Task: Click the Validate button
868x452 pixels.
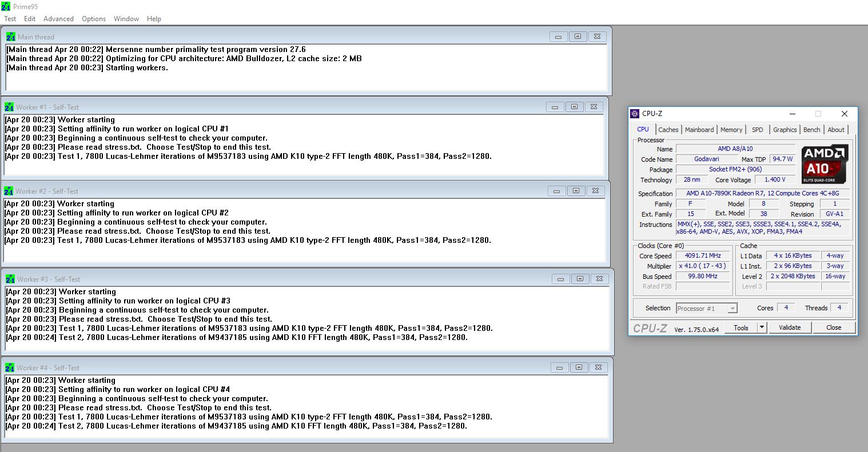Action: pyautogui.click(x=790, y=327)
